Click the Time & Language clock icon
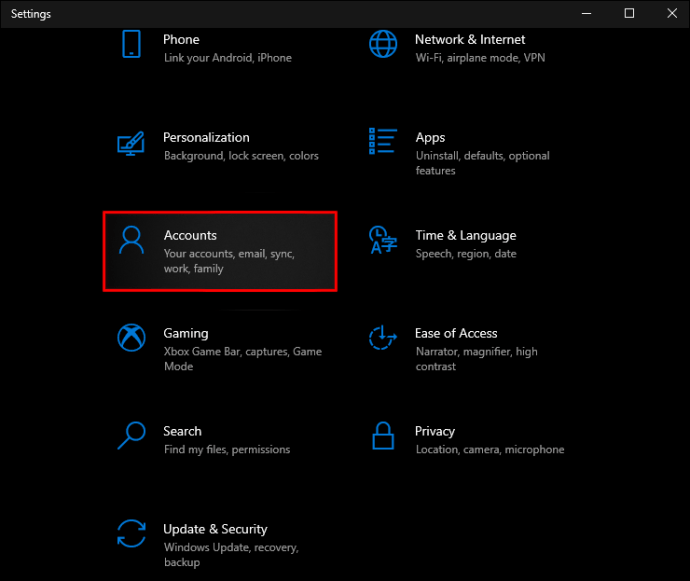 383,240
